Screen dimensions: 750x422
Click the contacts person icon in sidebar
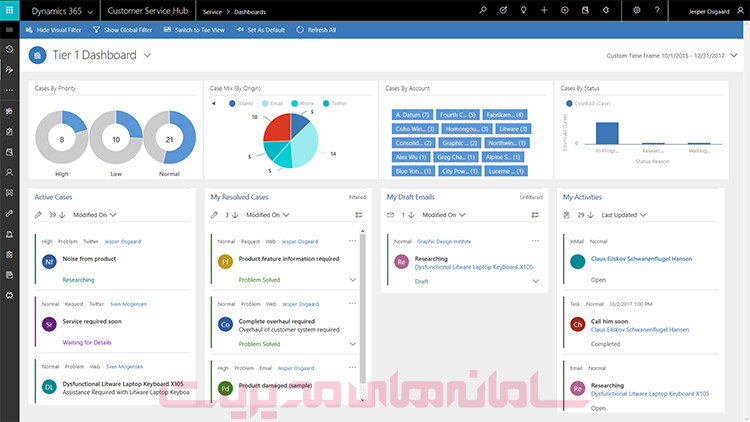pyautogui.click(x=9, y=172)
